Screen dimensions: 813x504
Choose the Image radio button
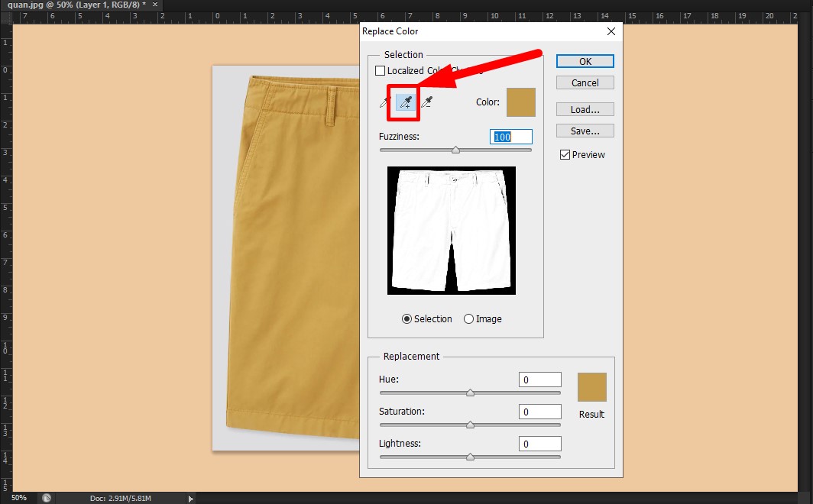tap(468, 319)
